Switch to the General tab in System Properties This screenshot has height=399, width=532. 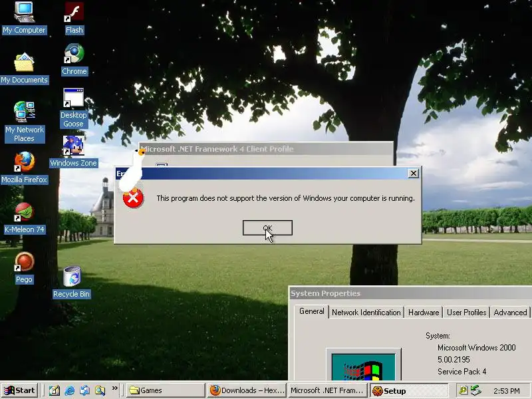pos(311,311)
